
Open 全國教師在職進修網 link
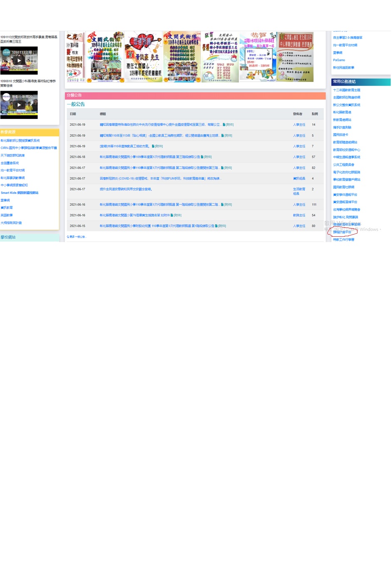click(x=347, y=98)
